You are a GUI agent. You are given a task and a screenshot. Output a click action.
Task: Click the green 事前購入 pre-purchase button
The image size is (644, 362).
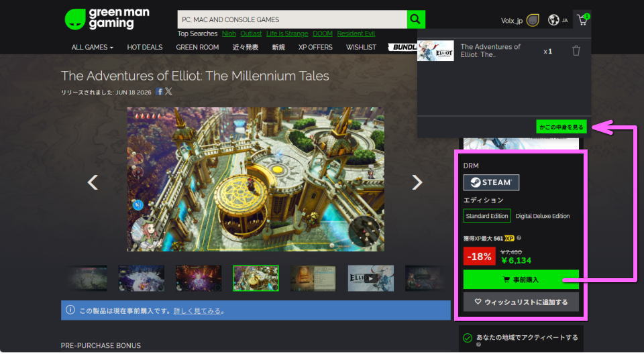tap(521, 279)
